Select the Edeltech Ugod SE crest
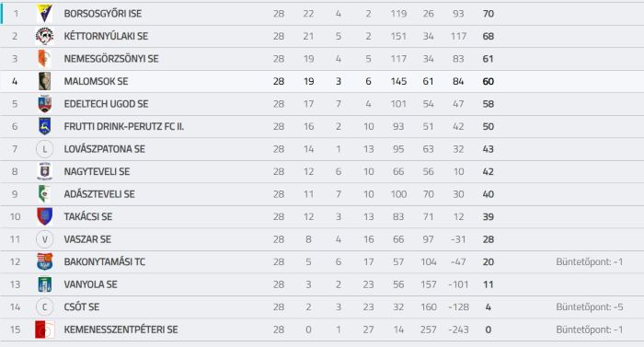The height and width of the screenshot is (347, 644). (44, 104)
